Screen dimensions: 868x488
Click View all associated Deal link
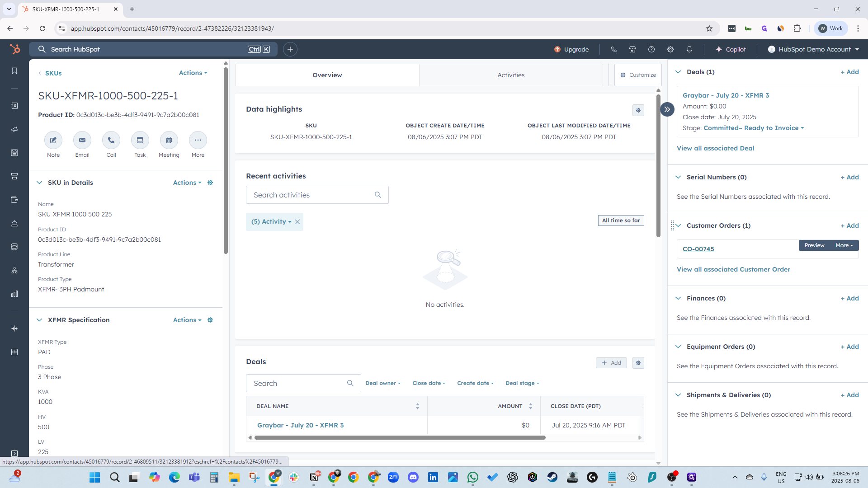click(x=715, y=148)
